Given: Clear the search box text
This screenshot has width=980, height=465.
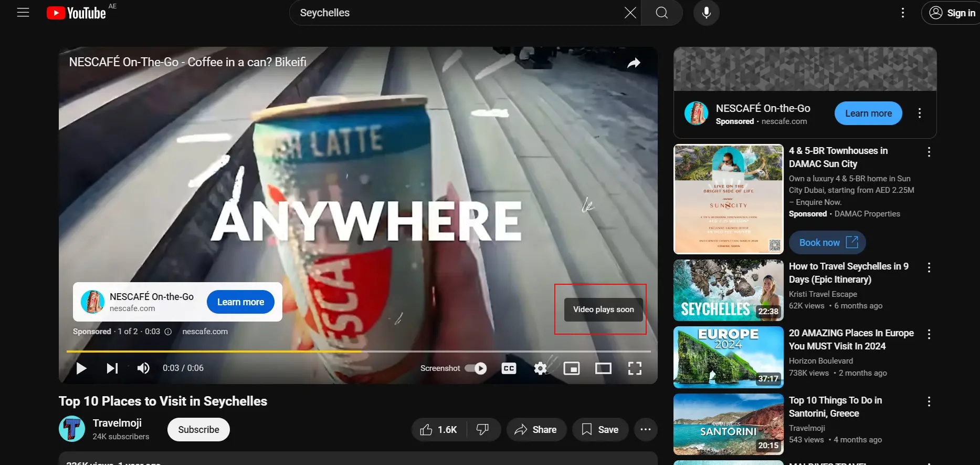Looking at the screenshot, I should 630,13.
